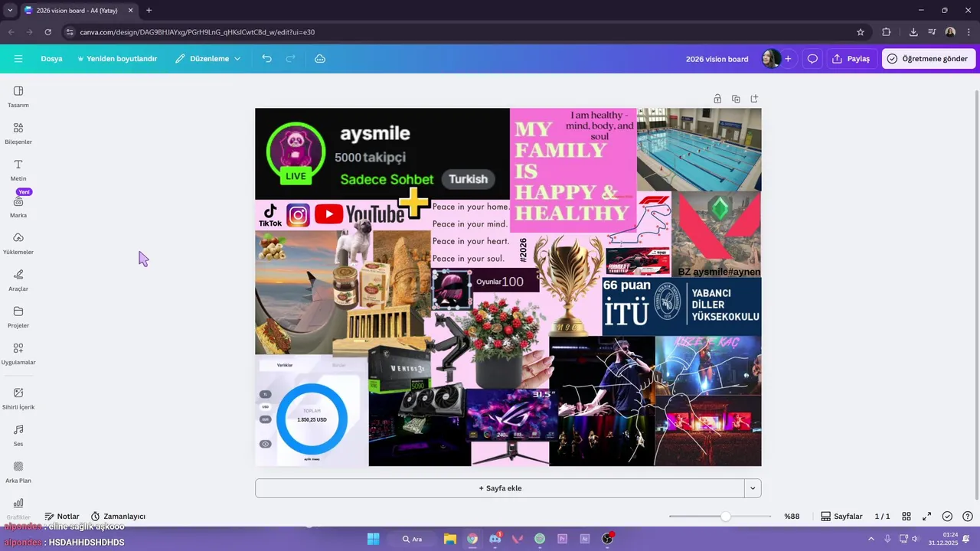Open OBS Studio from taskbar

coord(607,539)
